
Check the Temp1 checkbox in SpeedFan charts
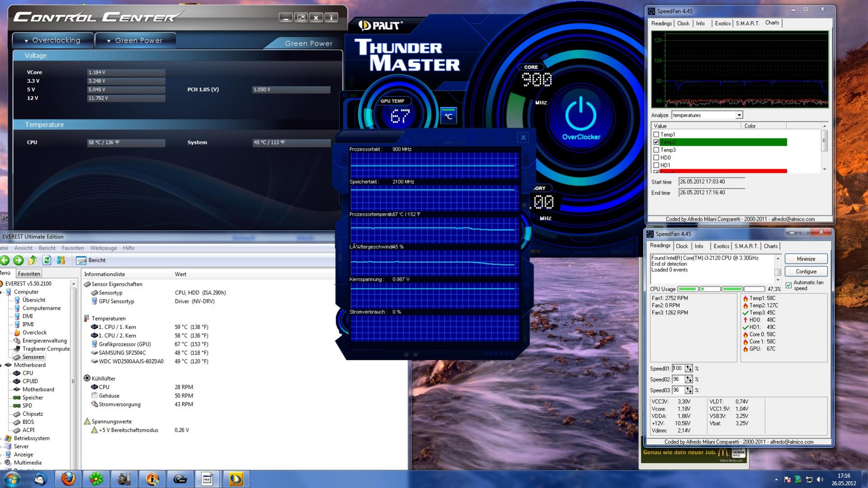point(656,134)
